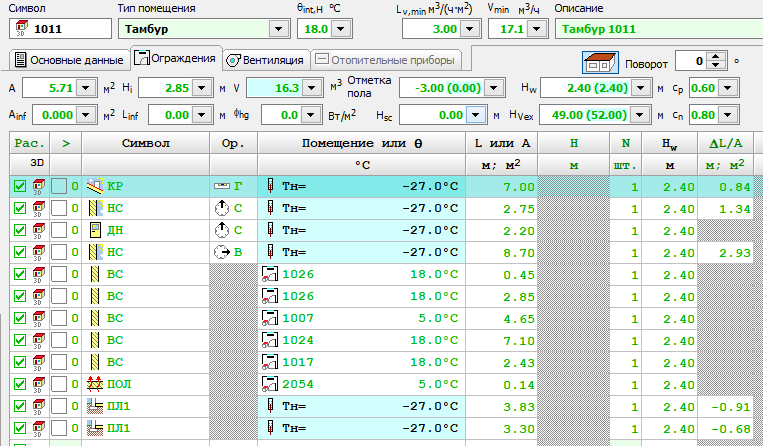This screenshot has width=763, height=446.
Task: Click the building view icon beside Поворот
Action: 600,62
